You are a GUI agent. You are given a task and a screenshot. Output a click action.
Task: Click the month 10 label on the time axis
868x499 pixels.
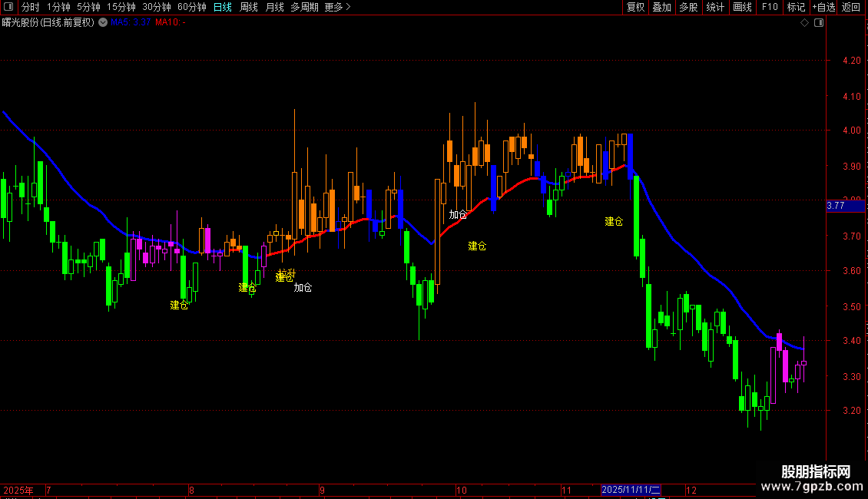click(x=462, y=490)
